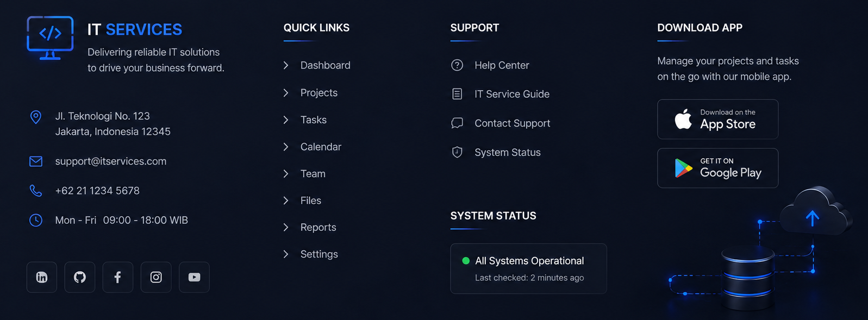The width and height of the screenshot is (868, 320).
Task: Open the LinkedIn social icon
Action: point(42,277)
